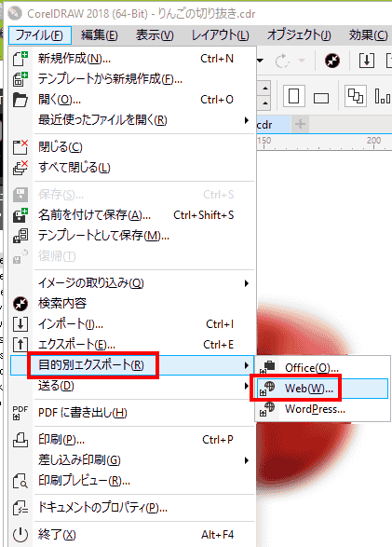This screenshot has height=547, width=392.
Task: Click the document properties icon
Action: tap(20, 508)
